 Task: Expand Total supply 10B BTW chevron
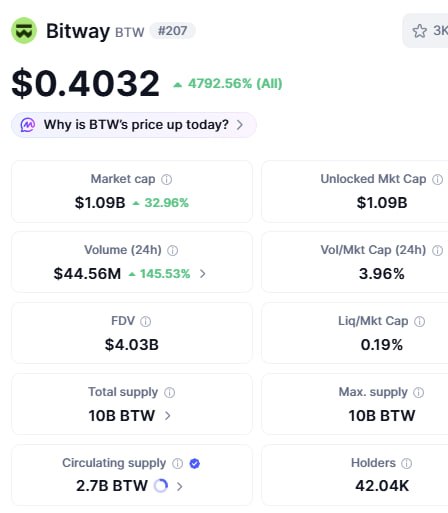(168, 416)
